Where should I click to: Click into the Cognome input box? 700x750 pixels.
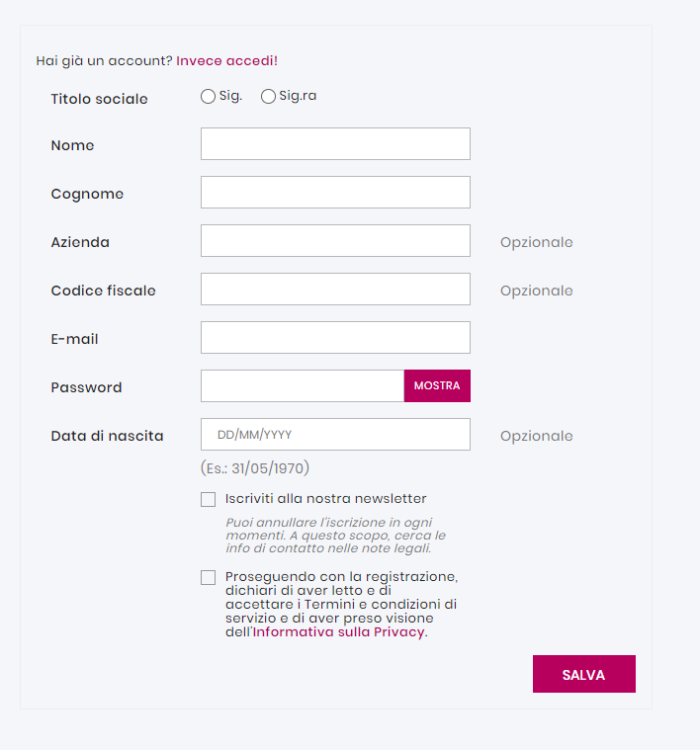tap(335, 193)
